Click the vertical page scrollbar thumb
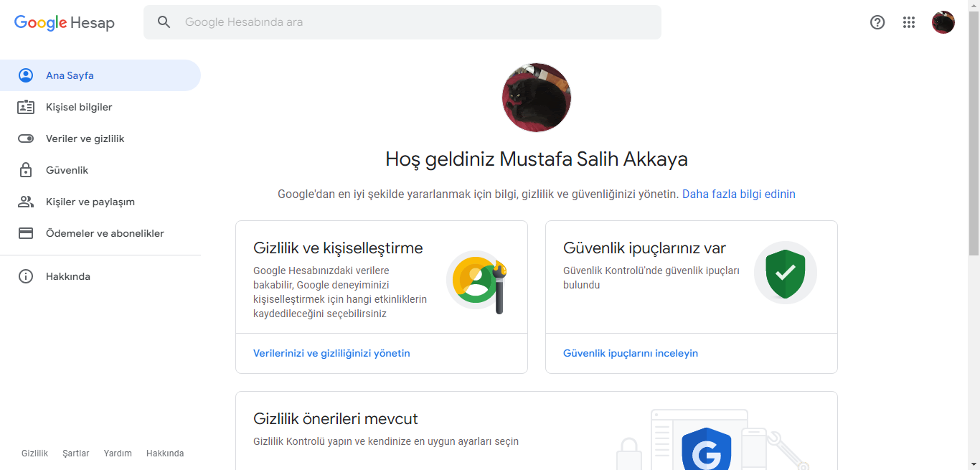Viewport: 980px width, 470px height. tap(974, 133)
